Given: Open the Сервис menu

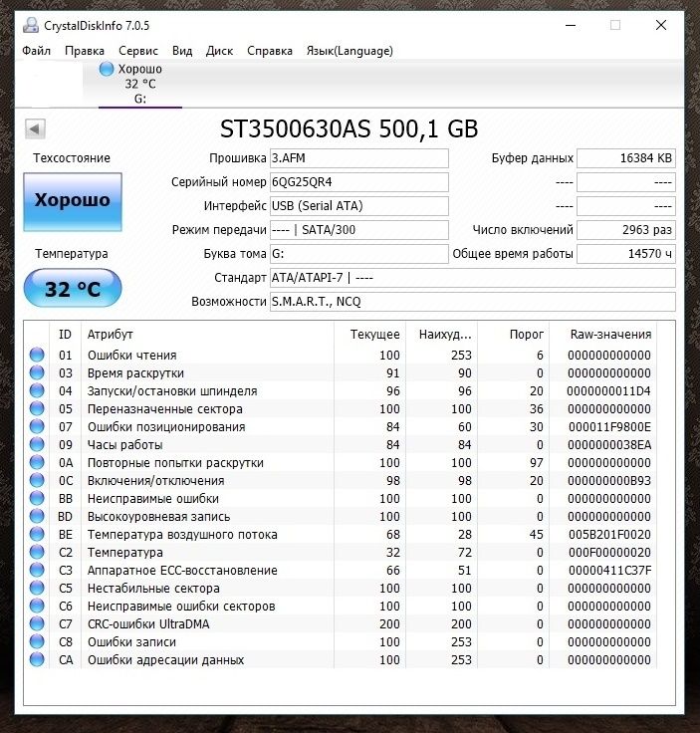Looking at the screenshot, I should pyautogui.click(x=138, y=51).
